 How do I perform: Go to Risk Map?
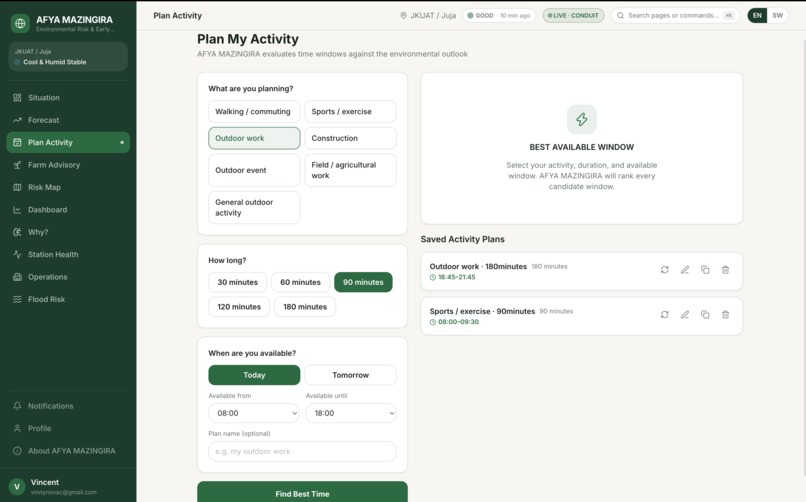point(68,188)
